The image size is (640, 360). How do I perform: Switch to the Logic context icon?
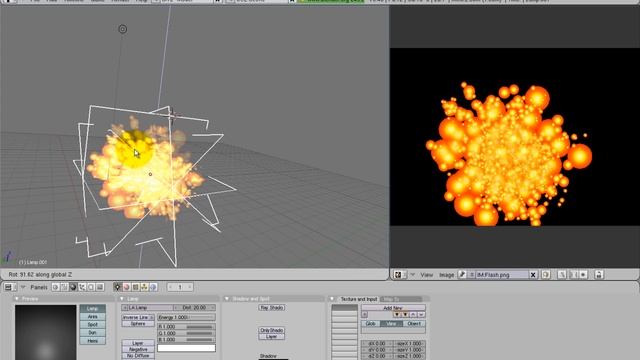(55, 287)
